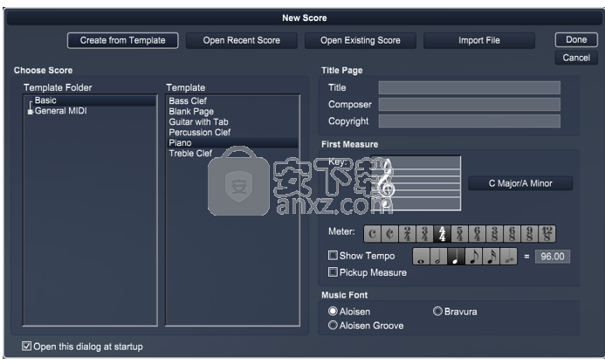This screenshot has width=605, height=364.
Task: Choose the 5/4 meter button
Action: (459, 234)
